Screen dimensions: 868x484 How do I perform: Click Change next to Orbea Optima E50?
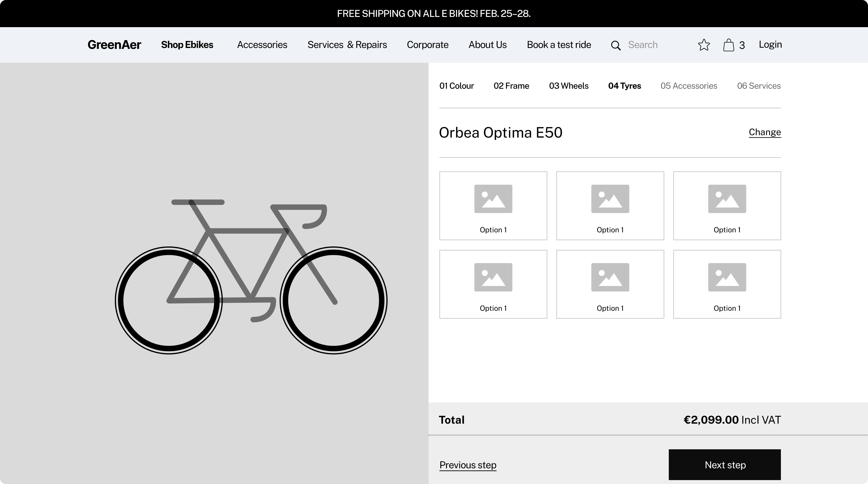click(x=765, y=132)
